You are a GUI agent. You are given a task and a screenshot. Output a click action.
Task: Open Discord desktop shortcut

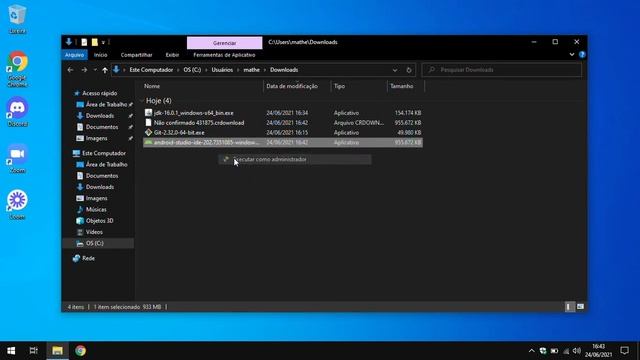pyautogui.click(x=17, y=112)
